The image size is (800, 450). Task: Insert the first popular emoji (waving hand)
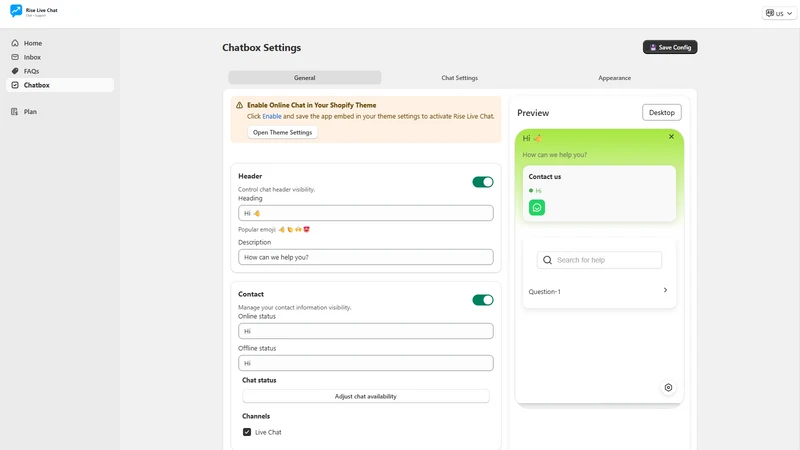282,230
